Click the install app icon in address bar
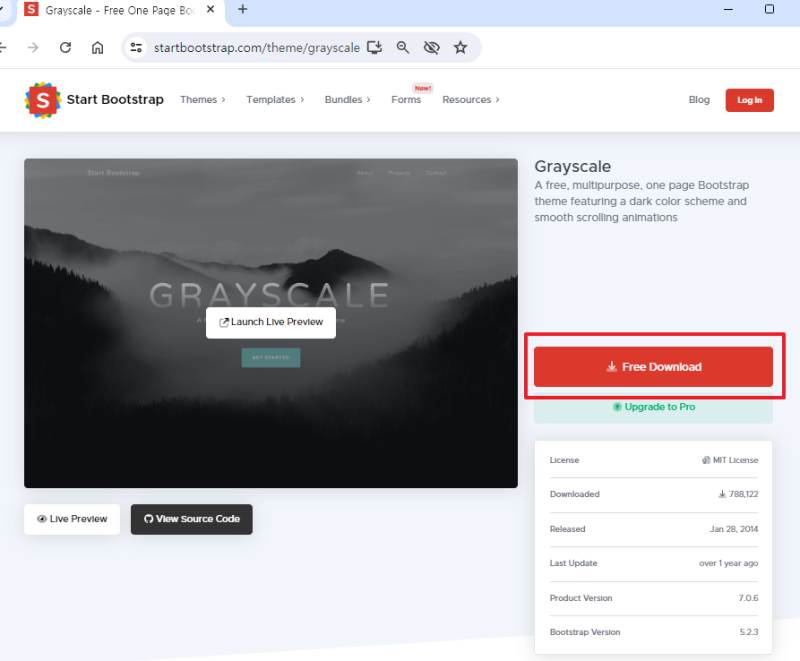Image resolution: width=800 pixels, height=661 pixels. [374, 47]
